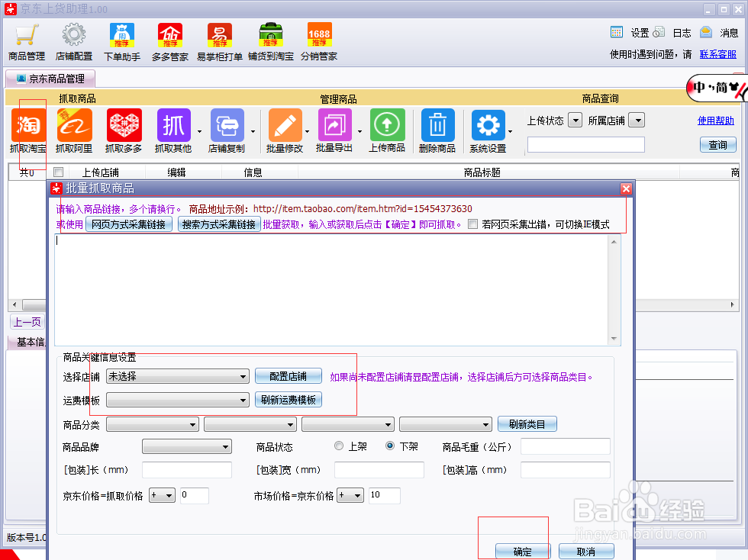Click 编辑 column header

176,172
